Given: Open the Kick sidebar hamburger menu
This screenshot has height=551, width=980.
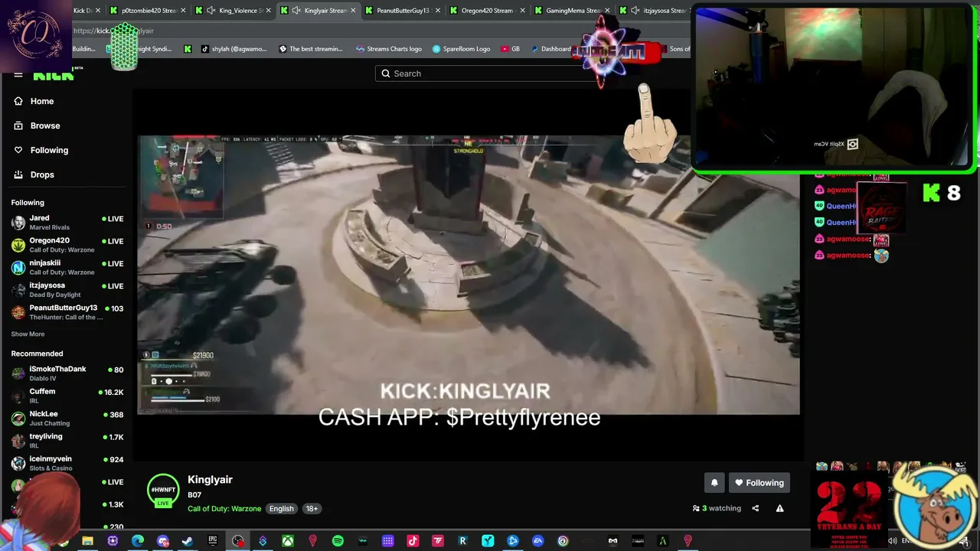Looking at the screenshot, I should (x=18, y=75).
